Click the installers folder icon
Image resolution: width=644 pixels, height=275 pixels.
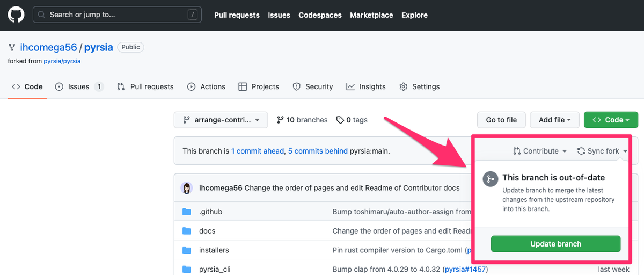coord(187,250)
